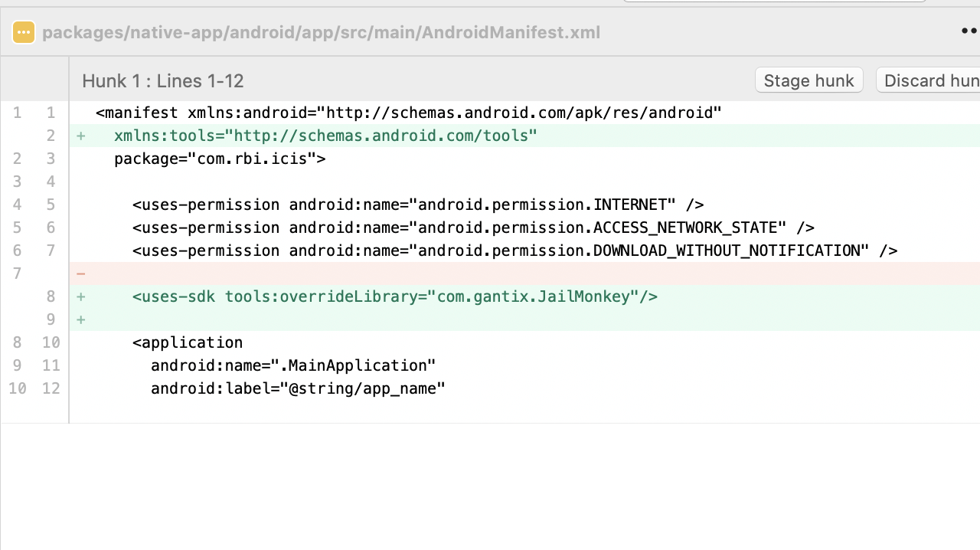
Task: Open the file options ellipsis menu
Action: [x=969, y=31]
